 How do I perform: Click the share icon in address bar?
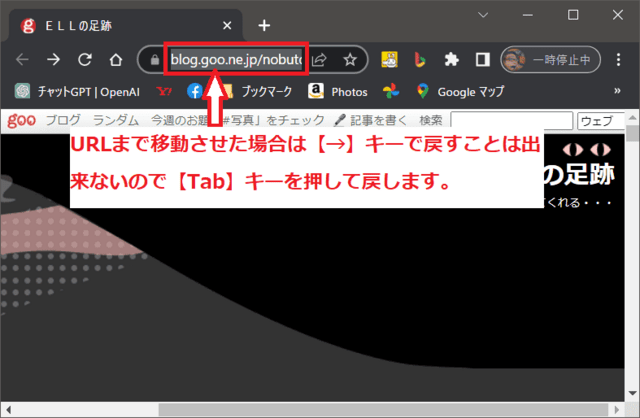320,59
